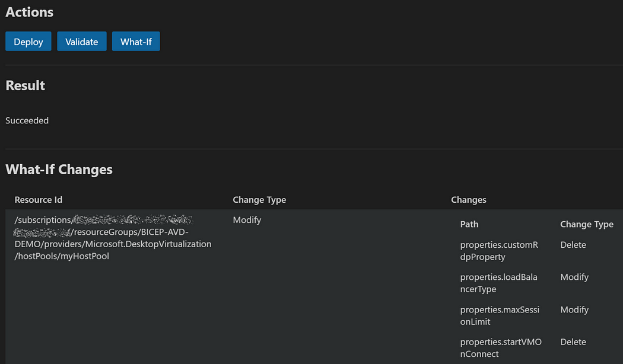Select the properties.loadBalancerType path entry

point(499,283)
